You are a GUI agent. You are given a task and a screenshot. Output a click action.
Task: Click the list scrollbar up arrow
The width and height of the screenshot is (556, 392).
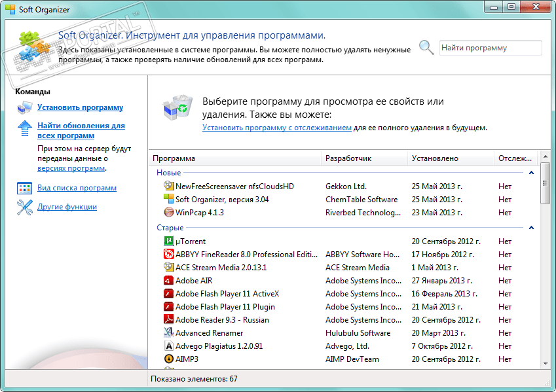tap(546, 156)
